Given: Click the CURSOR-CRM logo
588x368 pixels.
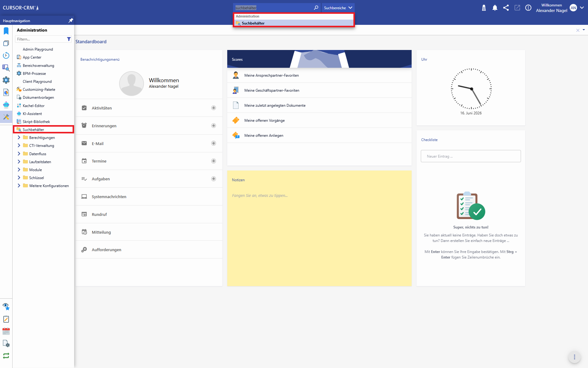Looking at the screenshot, I should click(x=21, y=8).
